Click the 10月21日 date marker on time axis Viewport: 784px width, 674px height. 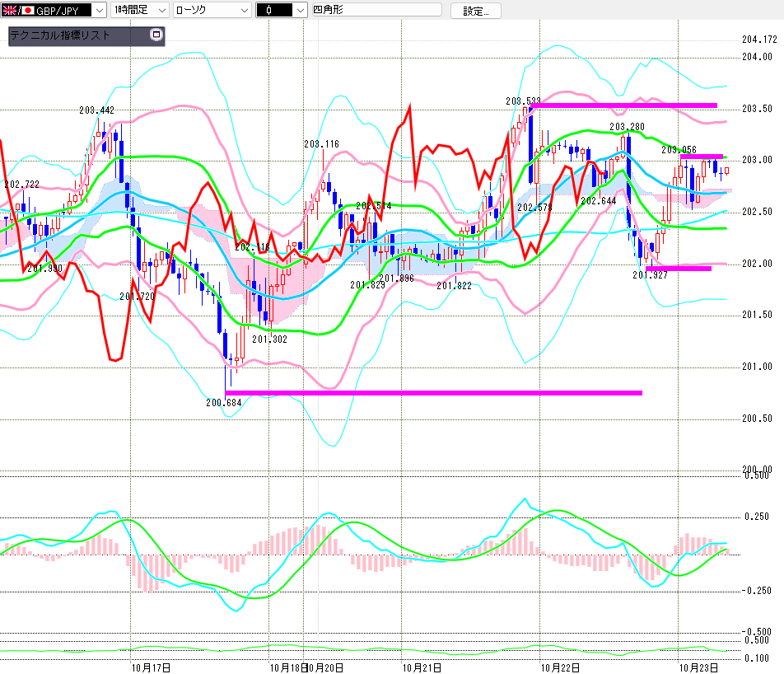coord(421,667)
